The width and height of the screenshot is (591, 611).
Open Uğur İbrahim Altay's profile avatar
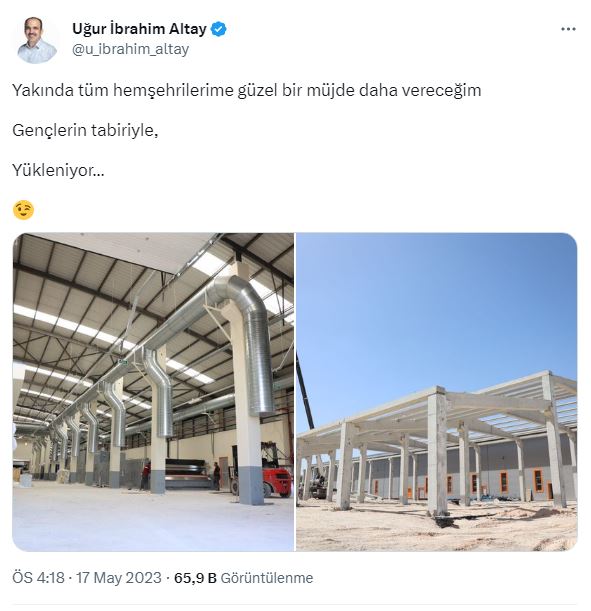(x=37, y=39)
